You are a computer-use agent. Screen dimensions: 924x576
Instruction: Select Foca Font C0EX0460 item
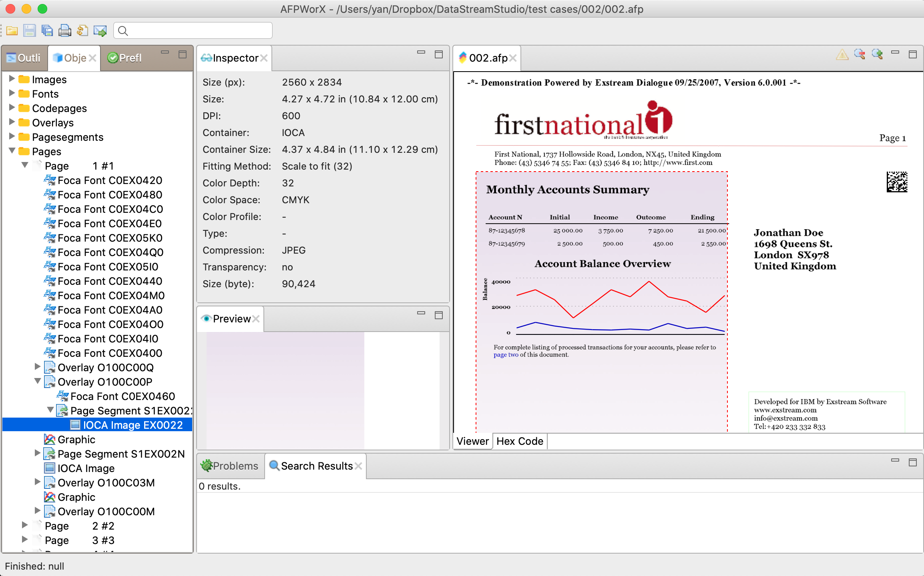tap(123, 396)
